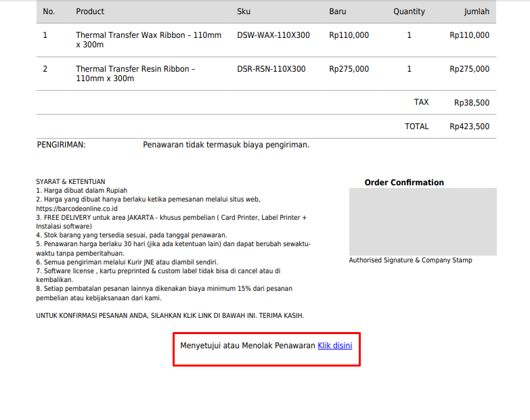
Task: Click the TAX amount Rp38,500
Action: click(471, 103)
